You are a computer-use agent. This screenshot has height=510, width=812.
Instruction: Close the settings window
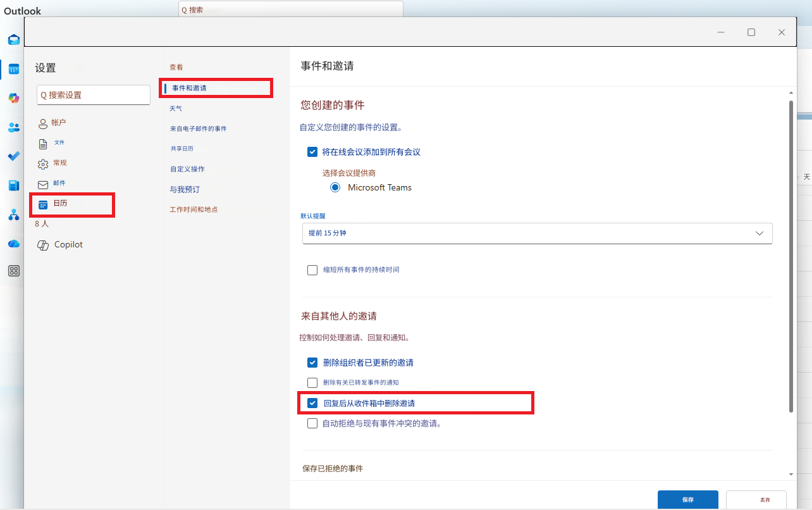[x=782, y=32]
